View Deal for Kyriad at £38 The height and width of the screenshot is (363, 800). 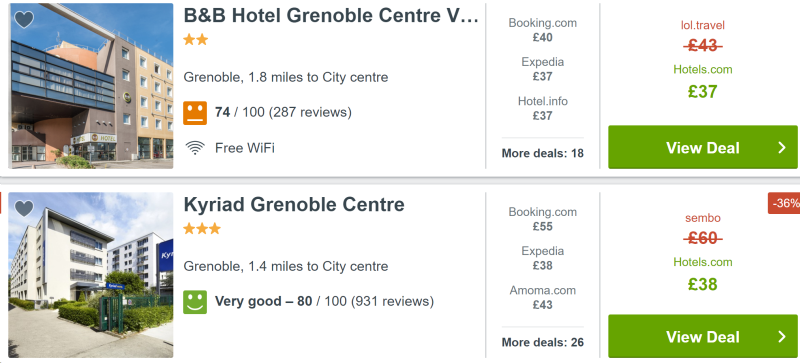pyautogui.click(x=703, y=336)
